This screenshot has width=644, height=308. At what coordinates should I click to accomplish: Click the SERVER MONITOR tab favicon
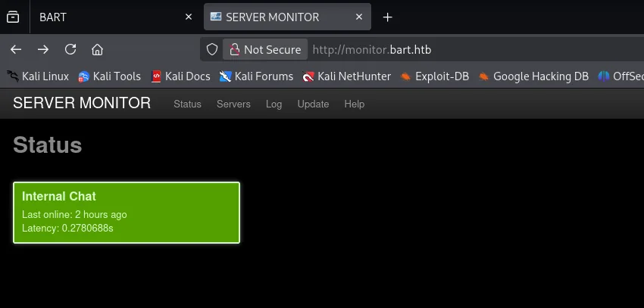pyautogui.click(x=216, y=17)
